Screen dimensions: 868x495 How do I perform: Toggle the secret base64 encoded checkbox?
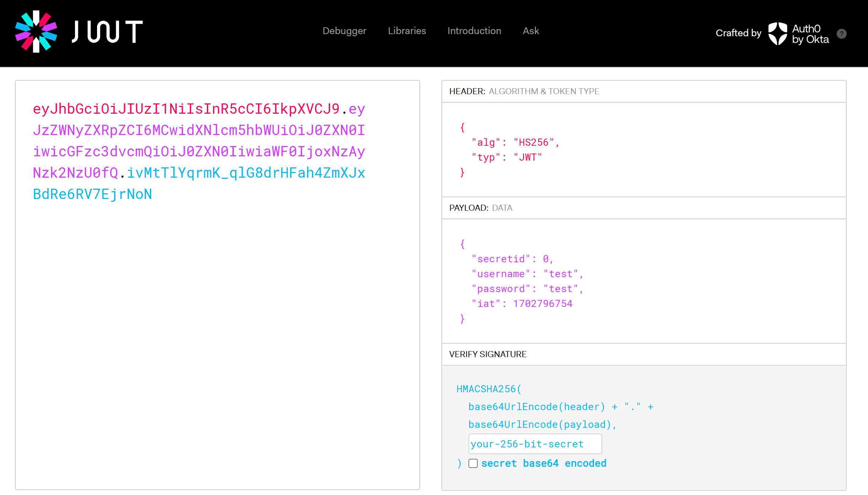click(473, 463)
